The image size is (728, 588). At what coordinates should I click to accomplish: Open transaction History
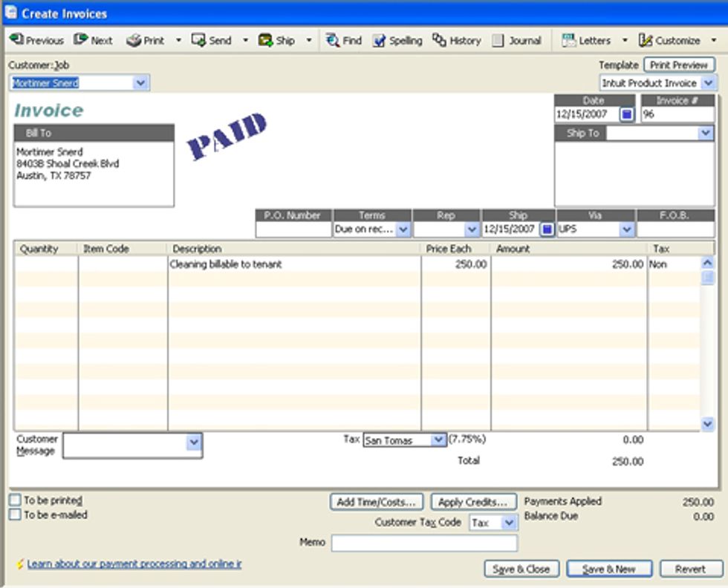coord(457,40)
